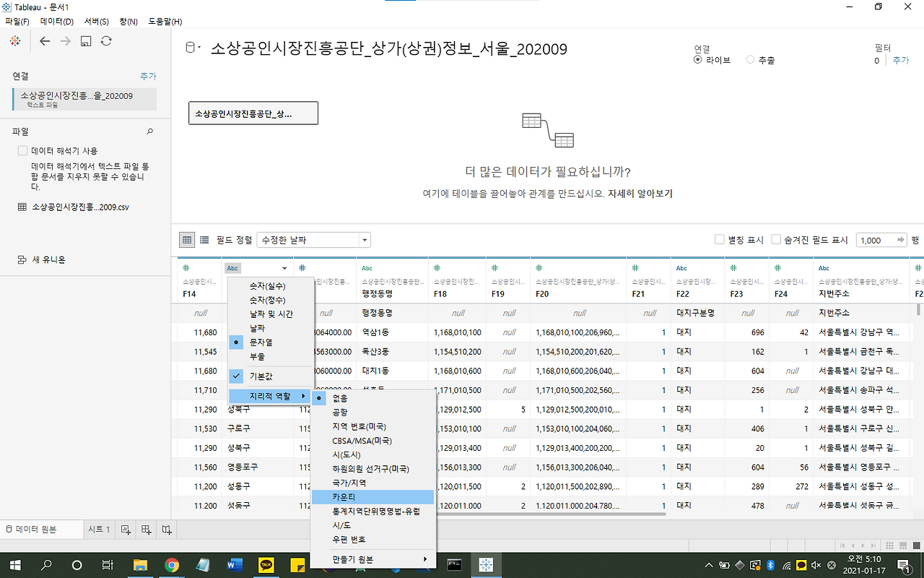
Task: Select the 라이브 connection radio button
Action: point(698,60)
